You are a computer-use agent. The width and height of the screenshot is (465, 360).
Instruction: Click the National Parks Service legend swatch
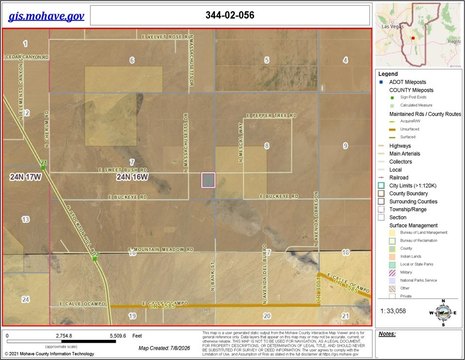392,281
